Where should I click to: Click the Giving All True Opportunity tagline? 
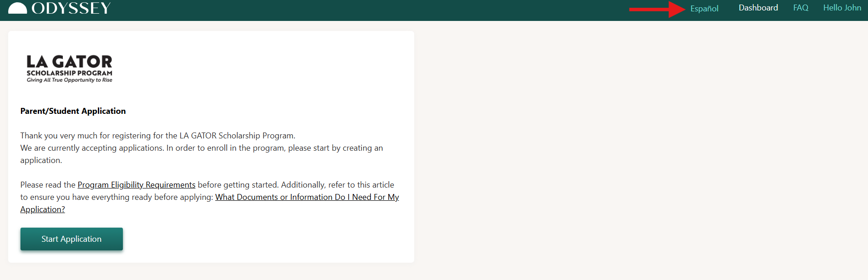[69, 80]
